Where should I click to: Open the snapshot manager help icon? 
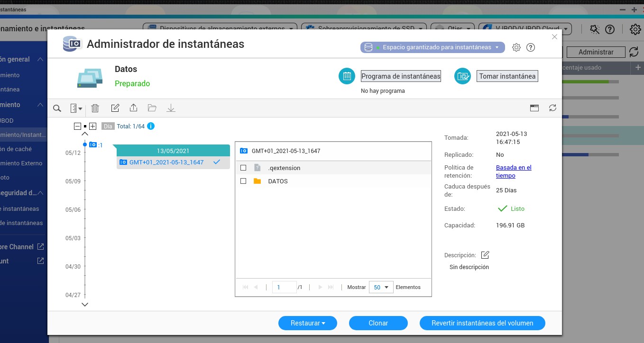pyautogui.click(x=531, y=47)
